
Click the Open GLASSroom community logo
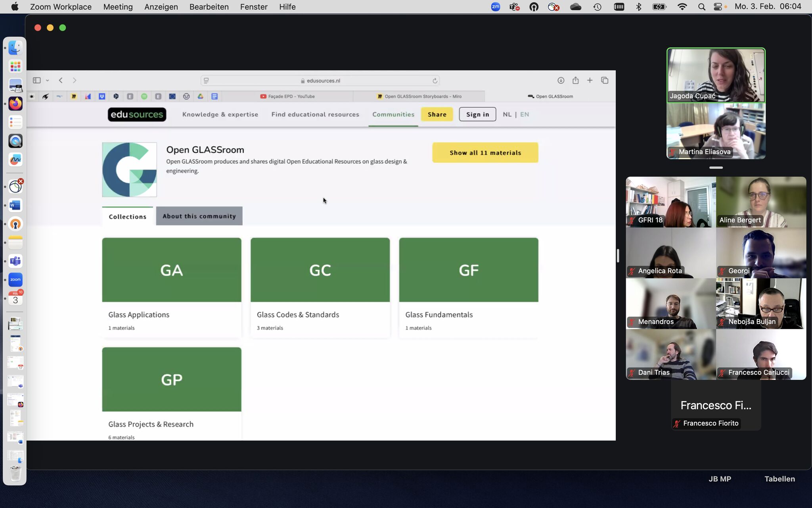129,169
